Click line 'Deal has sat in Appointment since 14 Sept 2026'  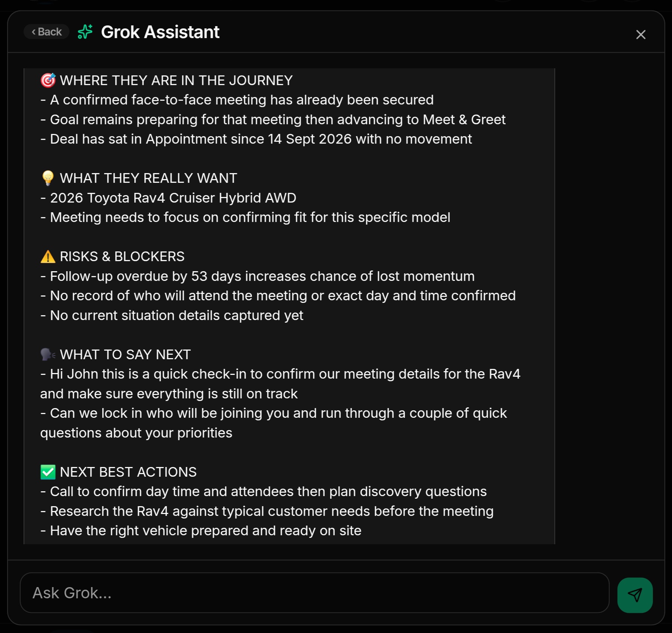point(256,139)
